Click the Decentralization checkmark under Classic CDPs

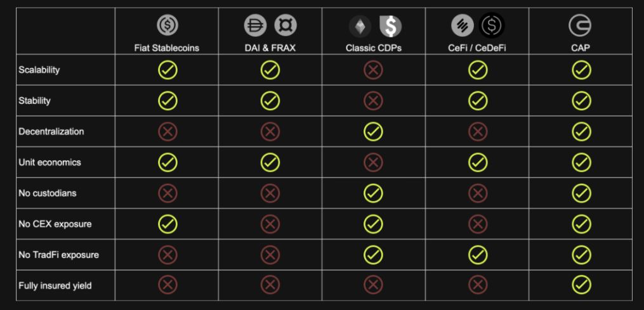373,132
